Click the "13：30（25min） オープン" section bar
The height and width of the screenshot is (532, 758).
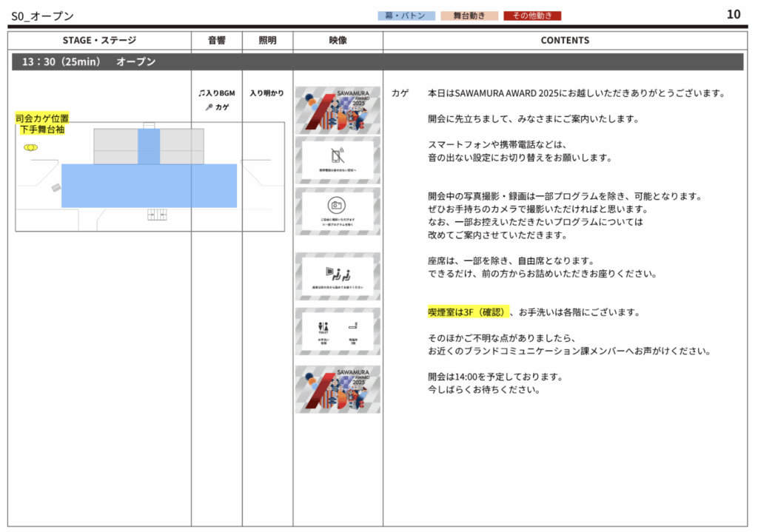(x=378, y=62)
